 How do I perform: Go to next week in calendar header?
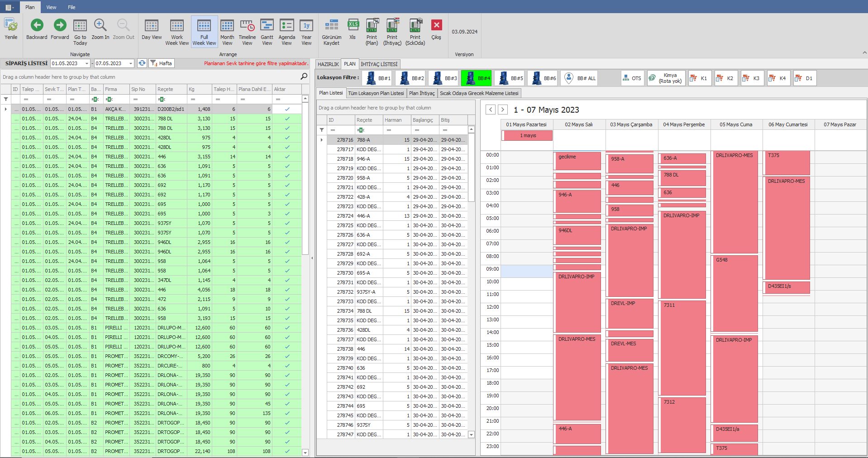click(x=502, y=110)
